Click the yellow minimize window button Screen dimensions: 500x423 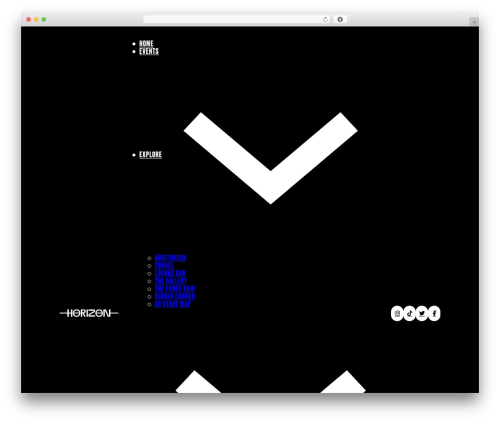(x=36, y=20)
